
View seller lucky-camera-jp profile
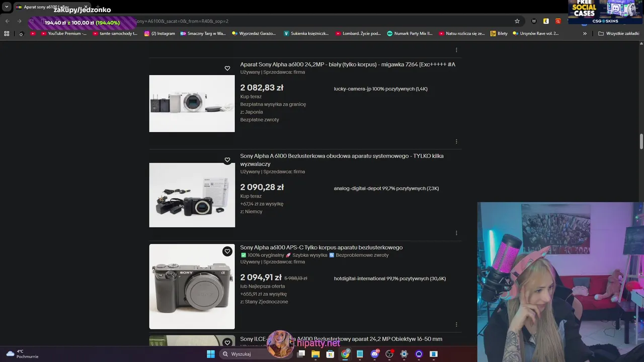click(380, 89)
